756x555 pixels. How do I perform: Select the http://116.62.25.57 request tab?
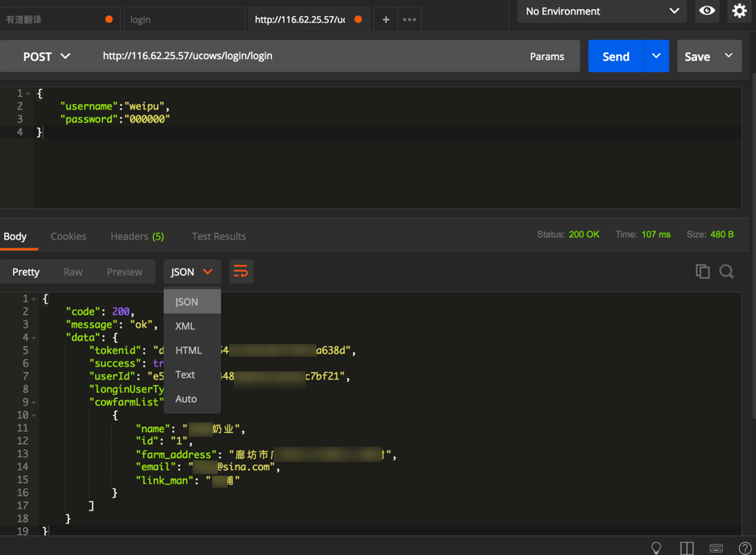308,19
